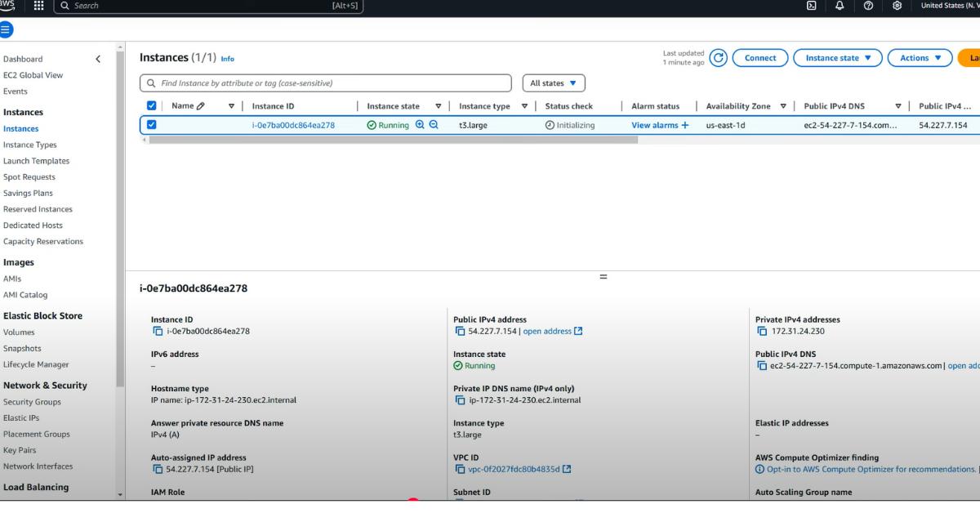Open the Info link beside Instances heading
The width and height of the screenshot is (980, 513).
(227, 59)
